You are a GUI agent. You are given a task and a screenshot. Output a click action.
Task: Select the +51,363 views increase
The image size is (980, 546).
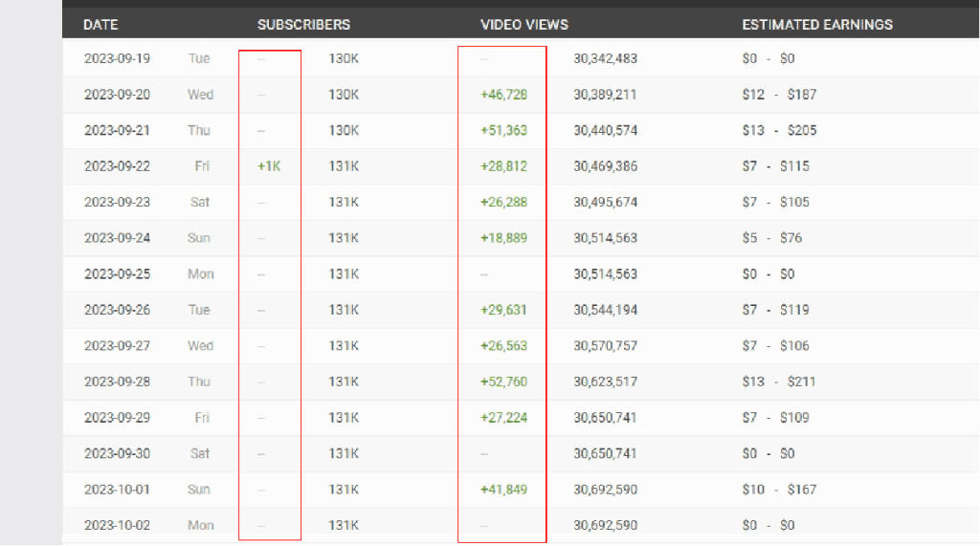[503, 130]
